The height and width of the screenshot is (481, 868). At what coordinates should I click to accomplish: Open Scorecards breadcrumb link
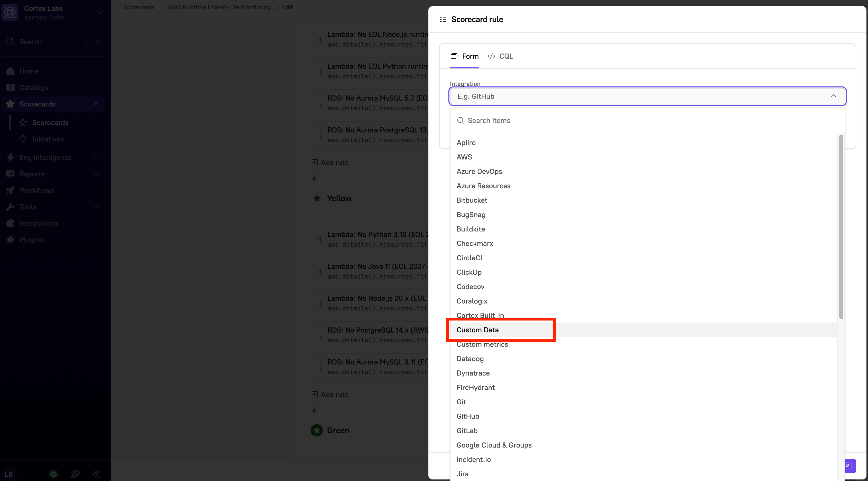click(139, 7)
